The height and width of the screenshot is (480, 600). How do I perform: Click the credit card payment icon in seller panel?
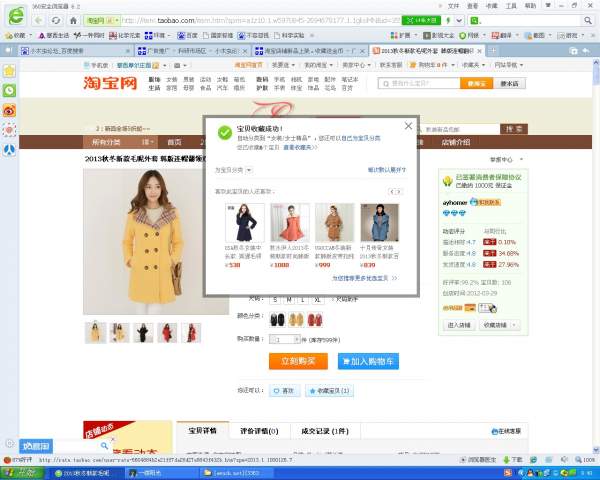click(x=470, y=308)
